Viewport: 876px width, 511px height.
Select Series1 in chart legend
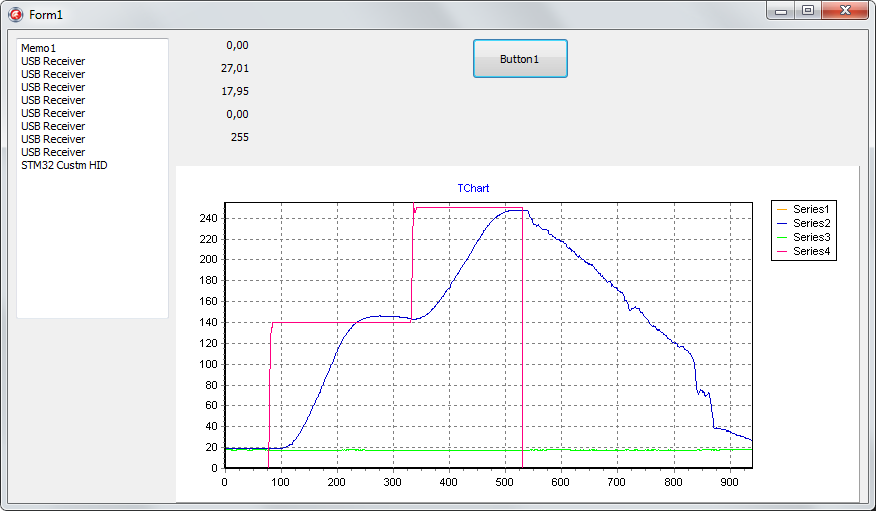tap(811, 209)
